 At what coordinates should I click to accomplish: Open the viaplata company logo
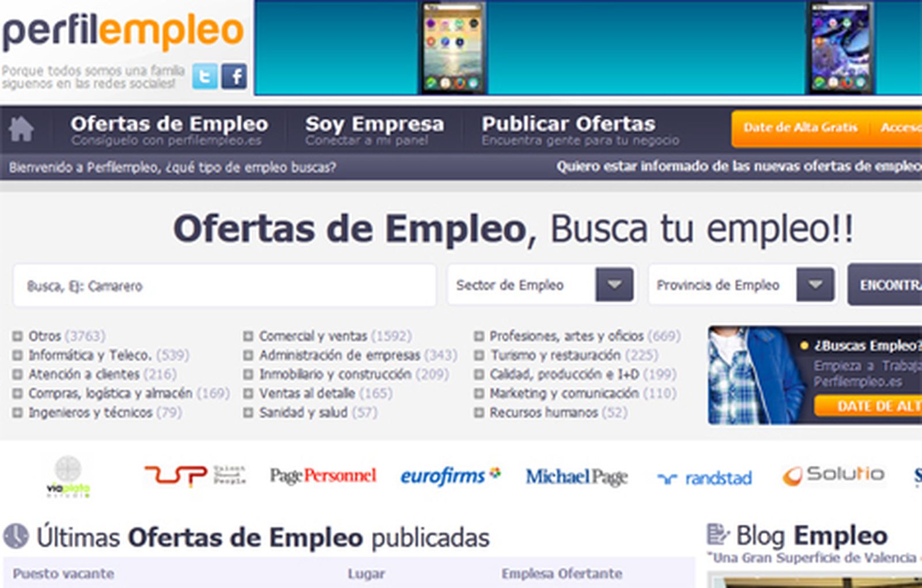tap(68, 476)
